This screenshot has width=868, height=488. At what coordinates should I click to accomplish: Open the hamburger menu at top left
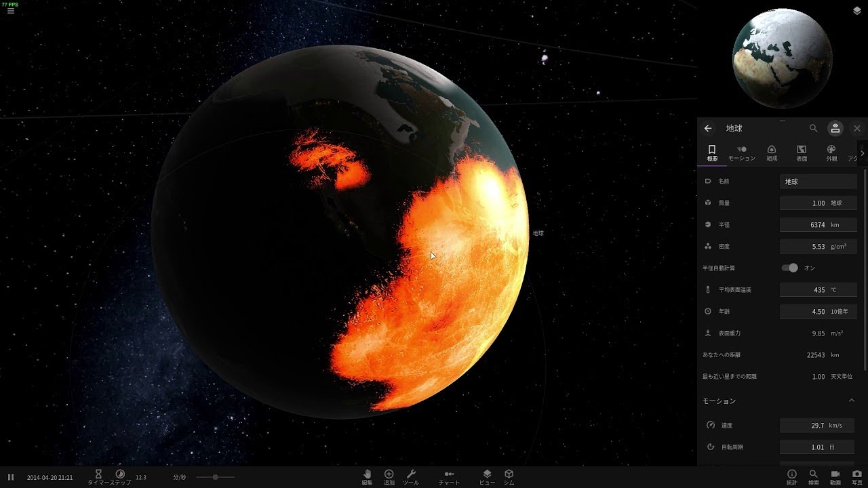[x=11, y=12]
